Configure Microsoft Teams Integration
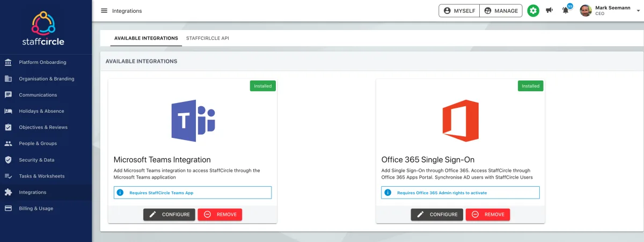This screenshot has width=644, height=242. (169, 215)
